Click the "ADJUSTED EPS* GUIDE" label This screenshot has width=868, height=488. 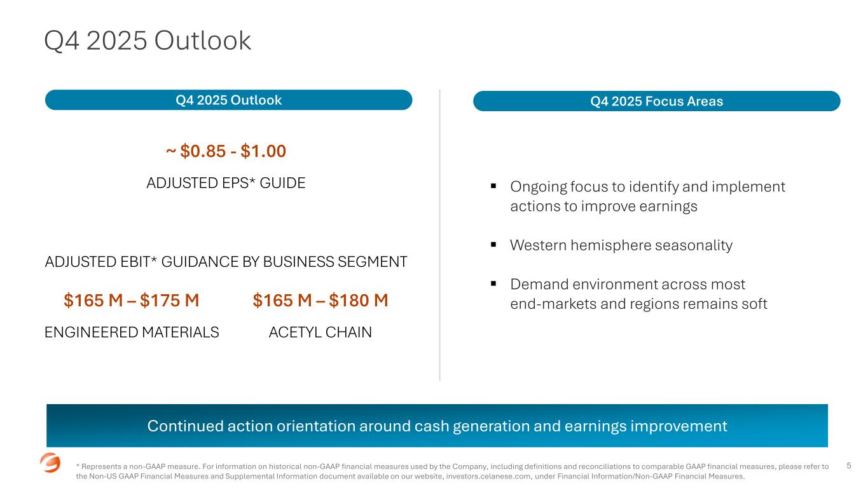(x=226, y=183)
